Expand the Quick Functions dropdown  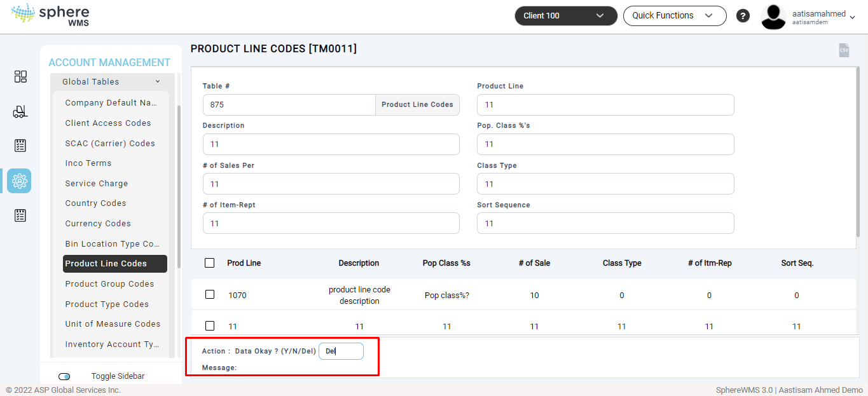(x=674, y=16)
